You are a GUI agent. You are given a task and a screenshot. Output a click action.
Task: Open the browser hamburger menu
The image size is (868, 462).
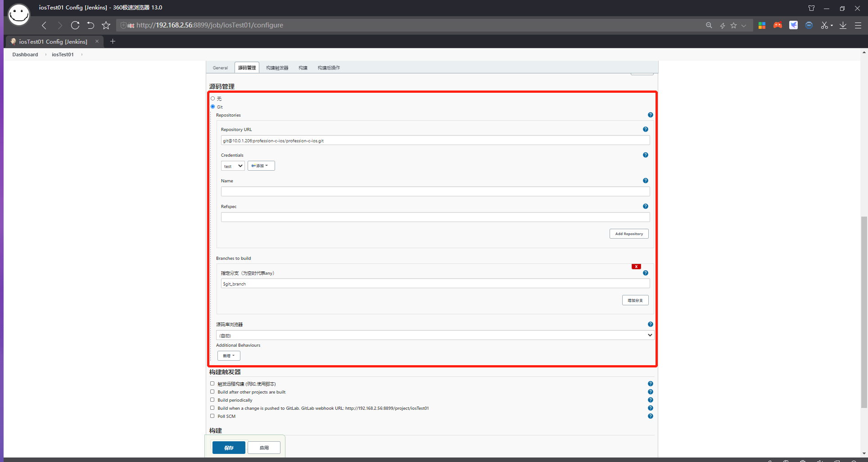click(858, 25)
